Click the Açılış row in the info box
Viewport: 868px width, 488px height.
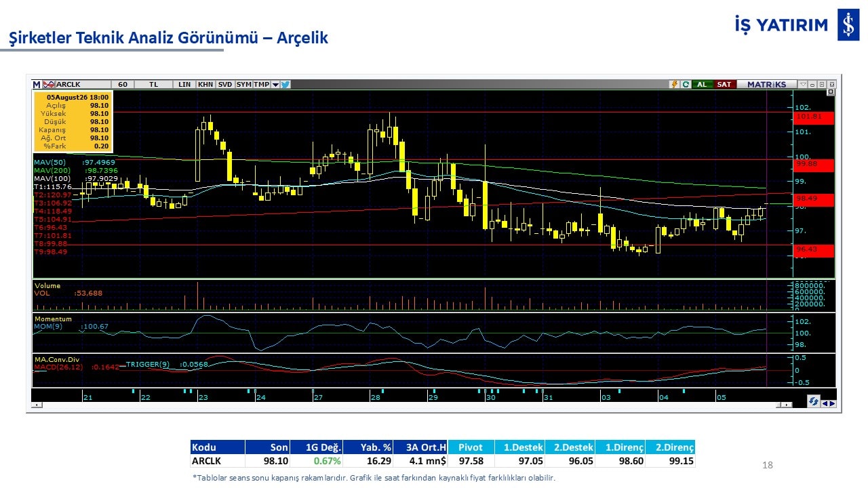[x=73, y=106]
